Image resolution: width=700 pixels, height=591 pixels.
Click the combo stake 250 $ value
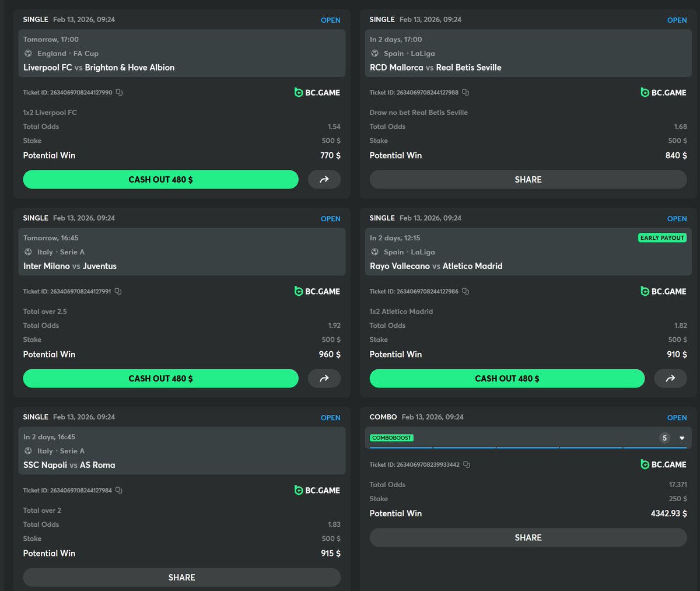point(678,499)
